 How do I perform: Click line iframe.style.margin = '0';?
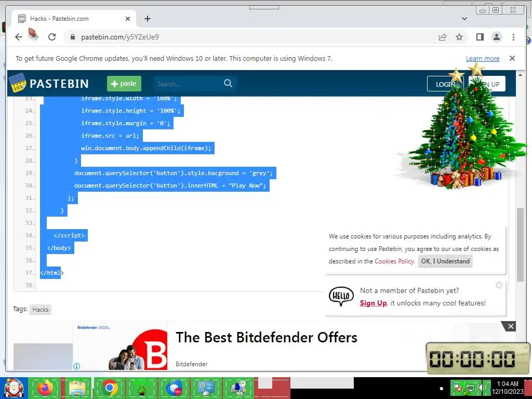[x=125, y=123]
